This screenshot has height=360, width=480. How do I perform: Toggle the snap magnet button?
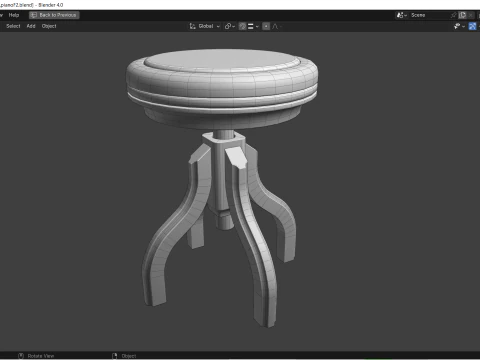click(243, 26)
